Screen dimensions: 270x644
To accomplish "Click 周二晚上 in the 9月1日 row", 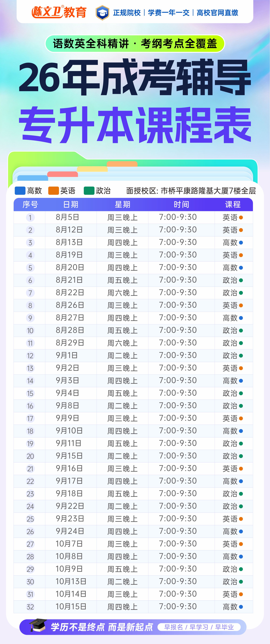I will point(122,355).
